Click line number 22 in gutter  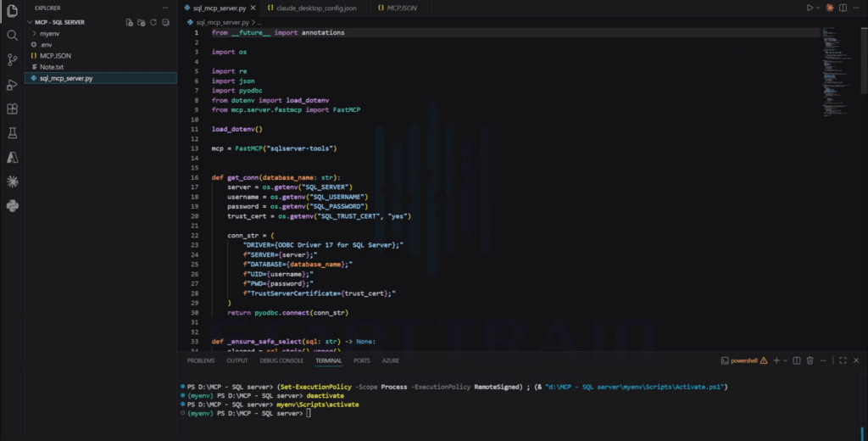[x=195, y=236]
